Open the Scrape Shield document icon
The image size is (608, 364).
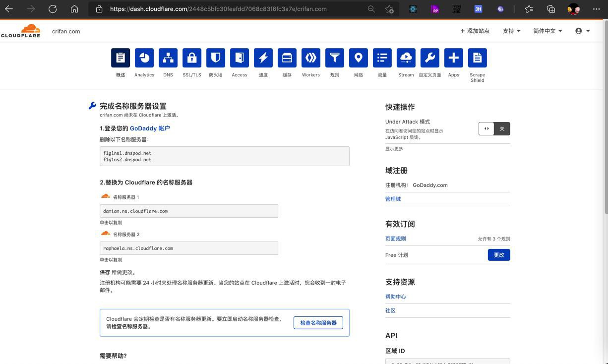(x=478, y=58)
